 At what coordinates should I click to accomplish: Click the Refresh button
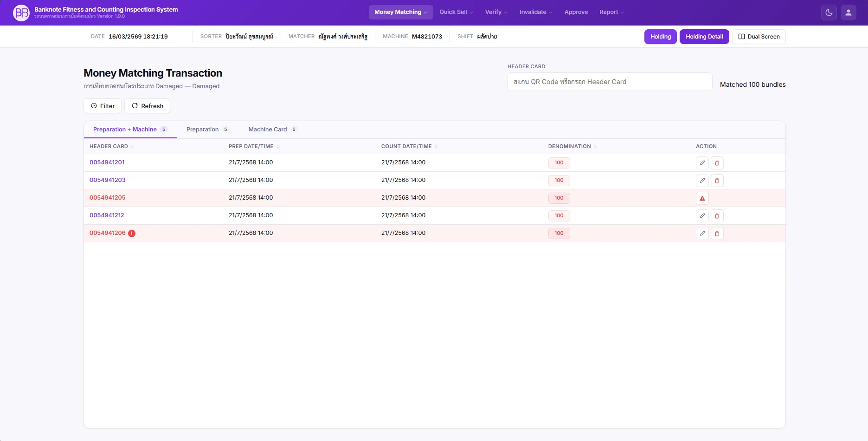point(147,106)
